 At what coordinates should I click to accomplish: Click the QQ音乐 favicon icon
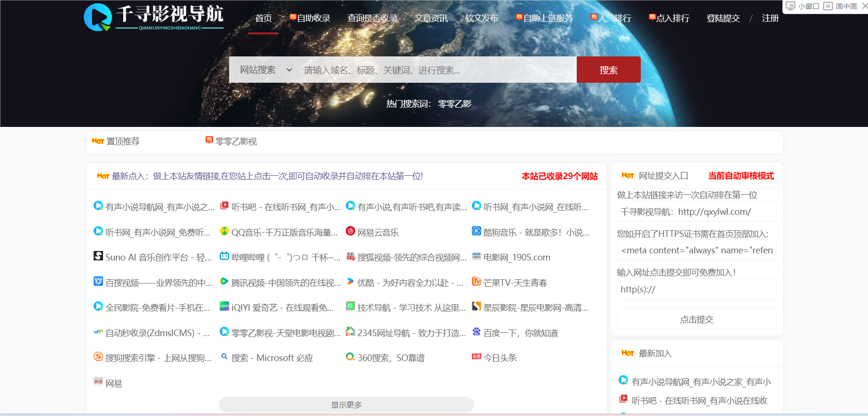coord(224,231)
